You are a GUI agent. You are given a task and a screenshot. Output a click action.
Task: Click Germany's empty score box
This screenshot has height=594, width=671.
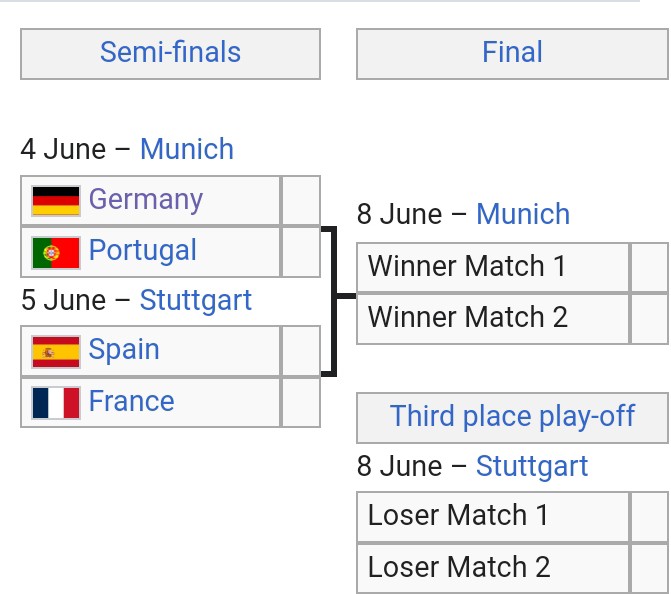[301, 200]
